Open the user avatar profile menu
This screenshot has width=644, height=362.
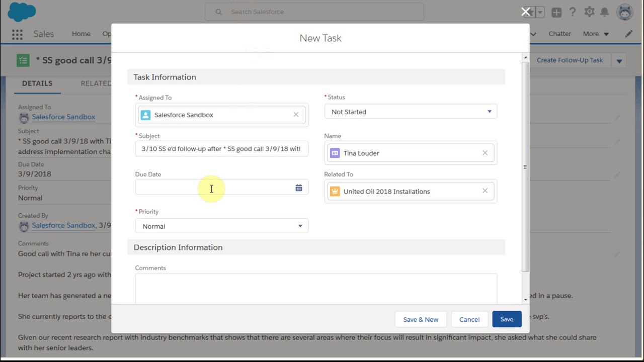point(624,12)
